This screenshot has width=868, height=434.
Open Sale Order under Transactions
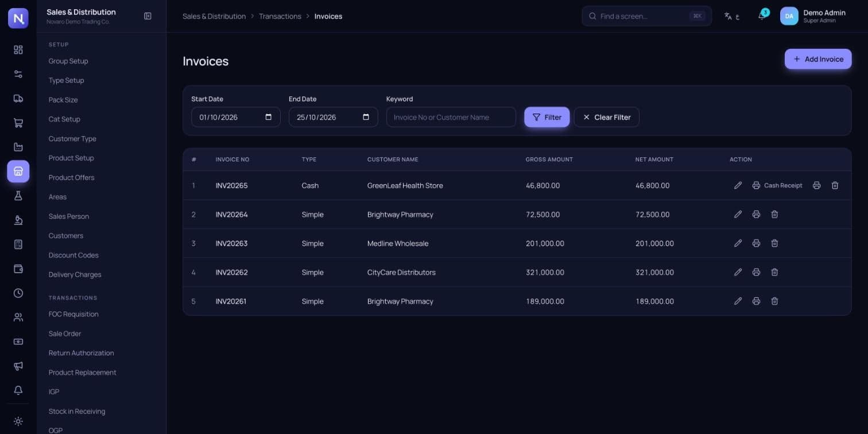[x=65, y=334]
